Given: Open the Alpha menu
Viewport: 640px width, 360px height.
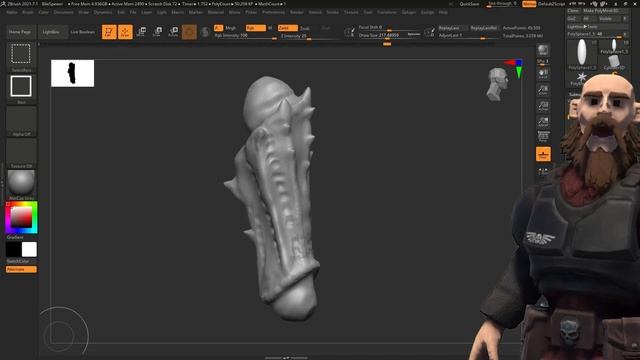Looking at the screenshot, I should [x=12, y=12].
